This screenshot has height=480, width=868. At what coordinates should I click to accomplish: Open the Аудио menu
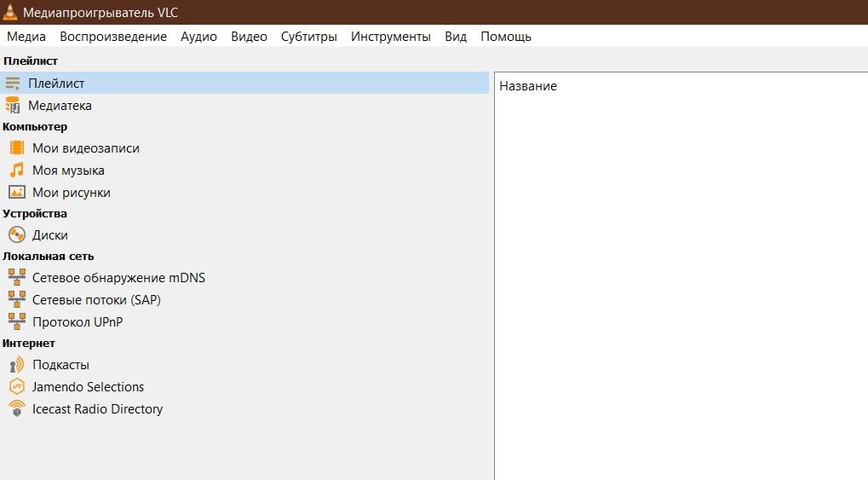[198, 37]
